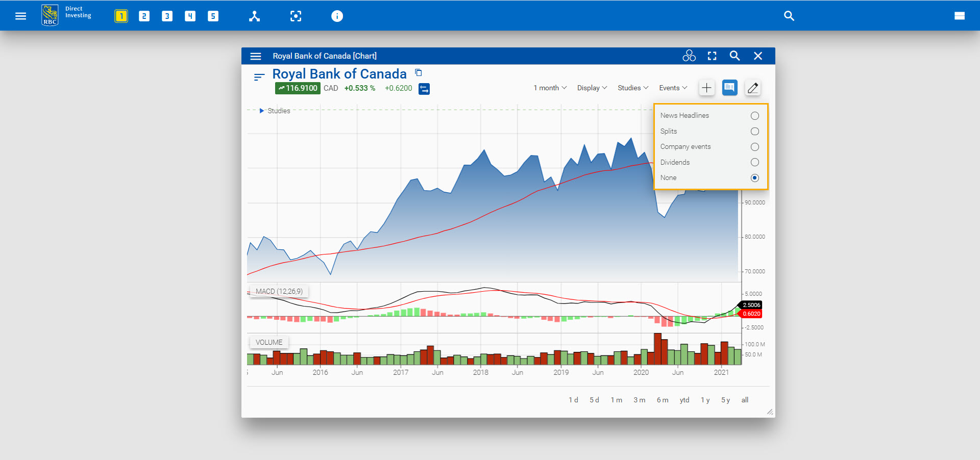Set chart range to ytd
980x460 pixels.
[x=684, y=400]
